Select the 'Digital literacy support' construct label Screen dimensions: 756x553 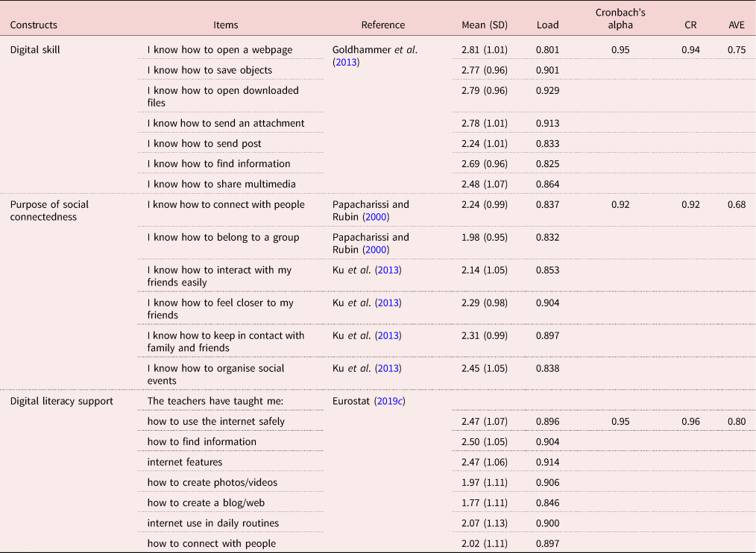tap(62, 401)
